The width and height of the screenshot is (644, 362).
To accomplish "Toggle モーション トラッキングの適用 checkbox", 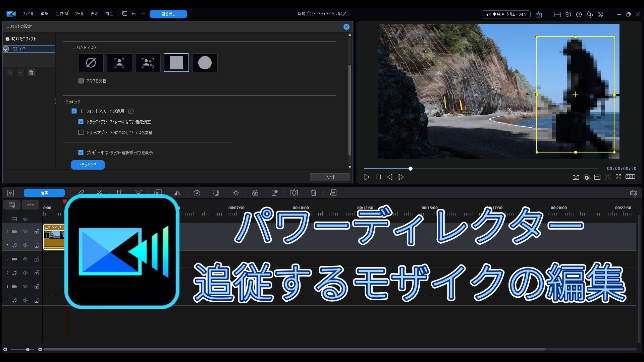I will [74, 111].
